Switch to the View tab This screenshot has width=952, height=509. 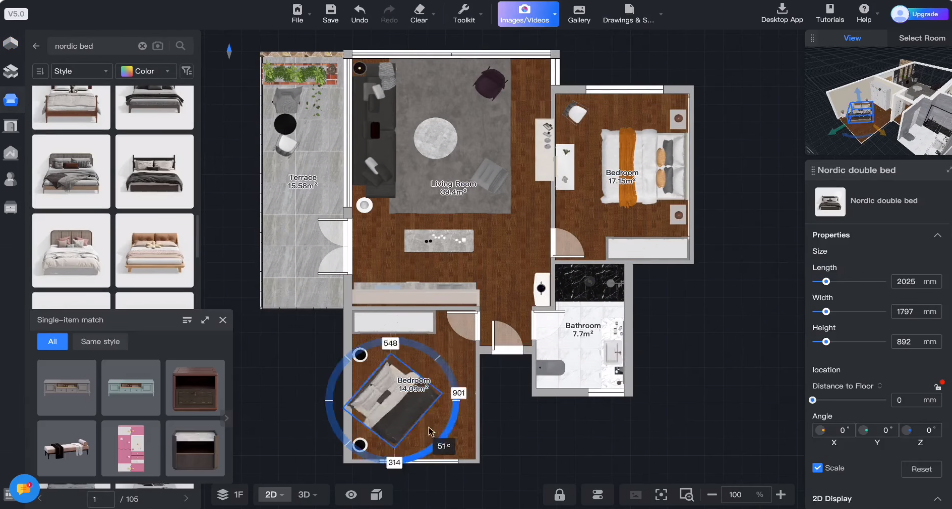point(852,38)
